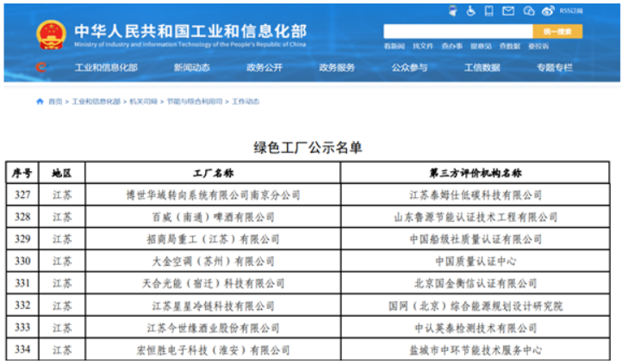Viewport: 622px width, 364px height.
Task: Select the 政务公开 navigation item
Action: pyautogui.click(x=264, y=67)
